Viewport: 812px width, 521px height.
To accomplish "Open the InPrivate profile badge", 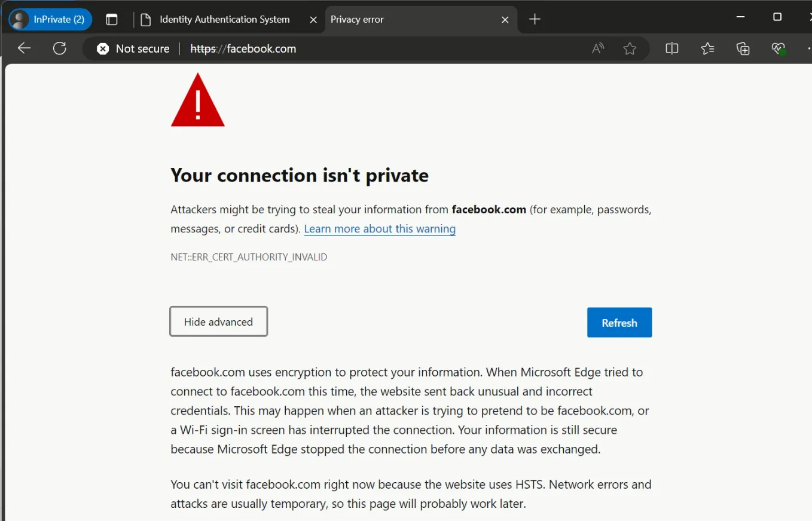I will [x=50, y=19].
